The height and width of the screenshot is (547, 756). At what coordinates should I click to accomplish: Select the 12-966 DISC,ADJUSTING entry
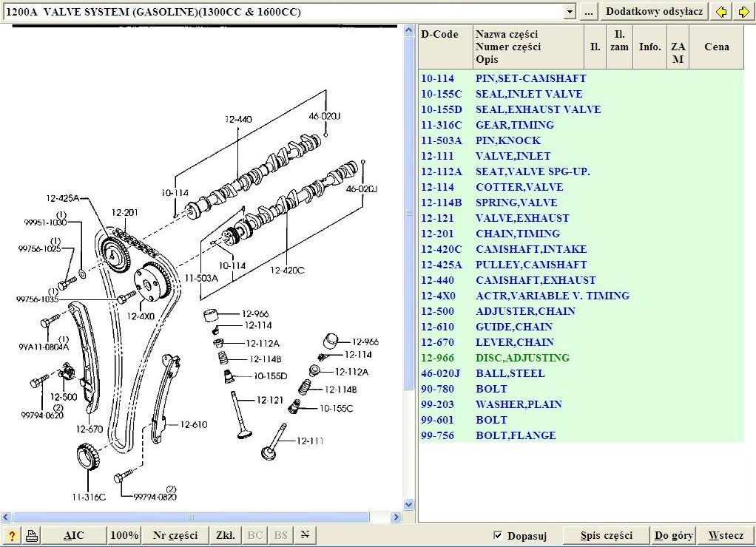522,358
